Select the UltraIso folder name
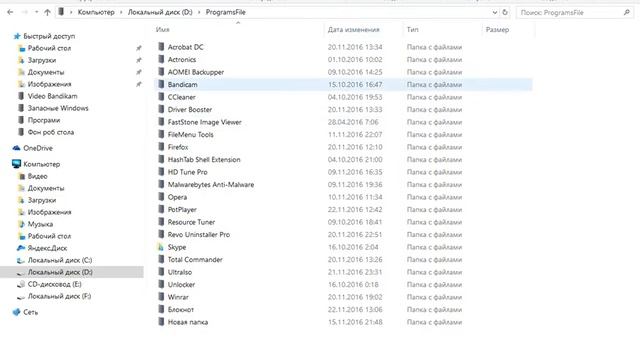The width and height of the screenshot is (640, 360). 180,272
